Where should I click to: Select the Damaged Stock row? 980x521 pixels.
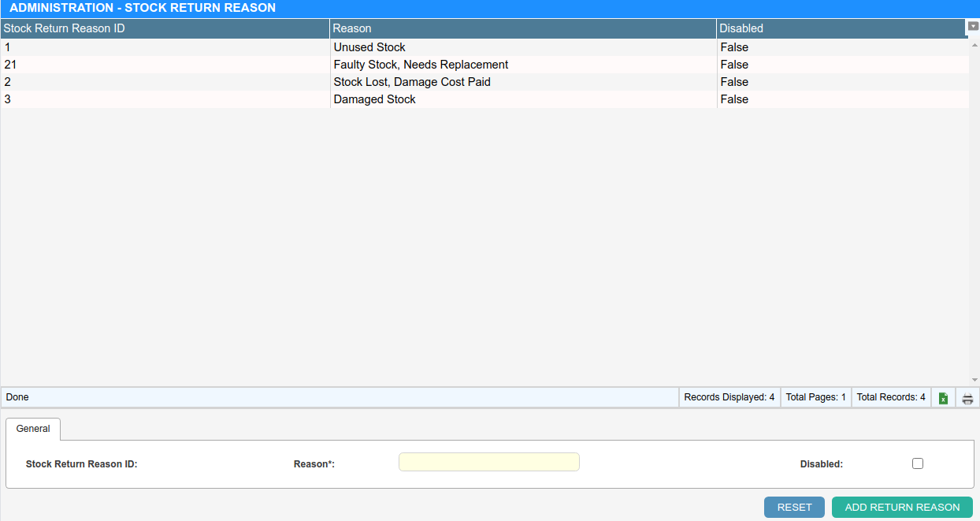374,99
